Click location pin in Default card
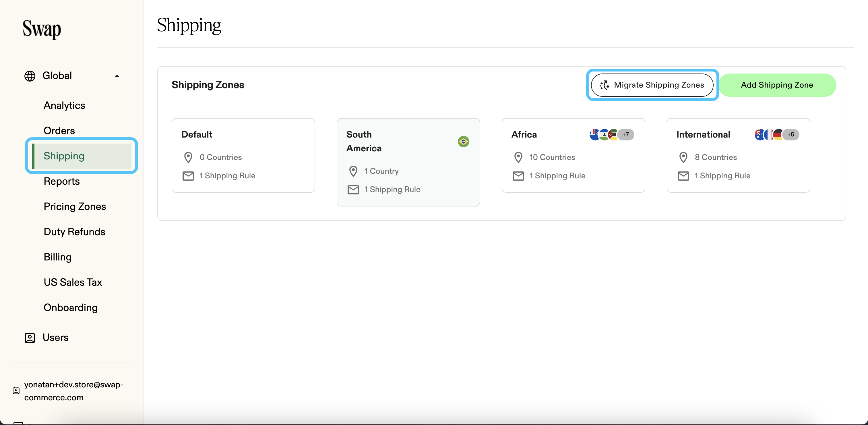 (188, 157)
